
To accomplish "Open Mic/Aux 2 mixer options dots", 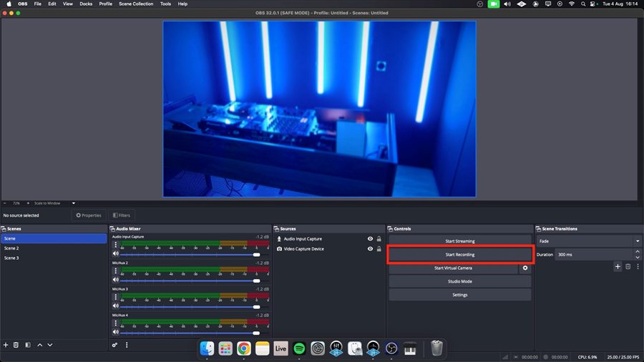I will point(115,271).
